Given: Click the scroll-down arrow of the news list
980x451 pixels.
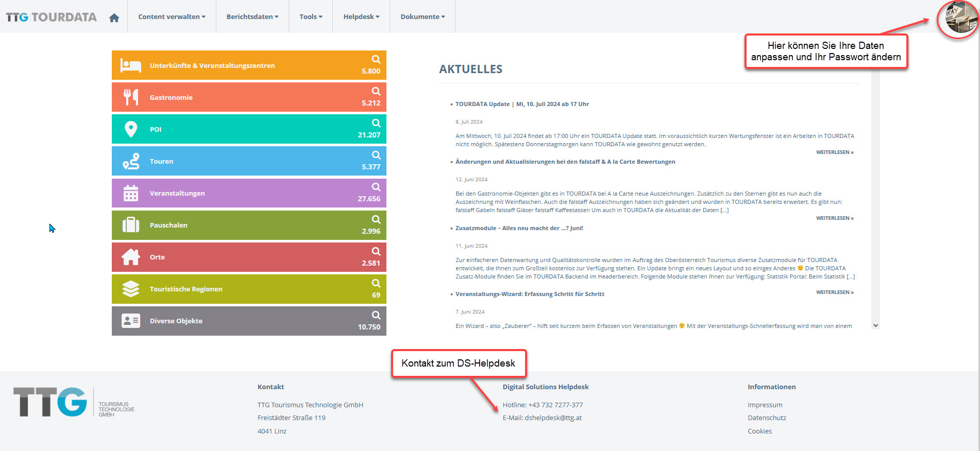Looking at the screenshot, I should pyautogui.click(x=875, y=325).
